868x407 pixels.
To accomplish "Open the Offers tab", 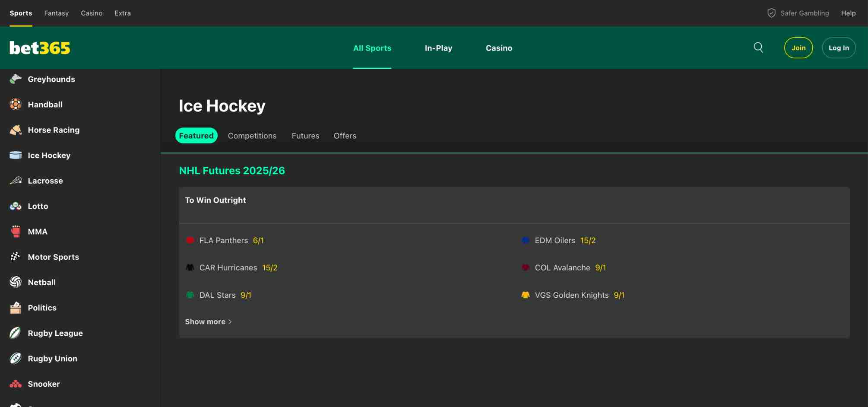I will click(x=345, y=136).
